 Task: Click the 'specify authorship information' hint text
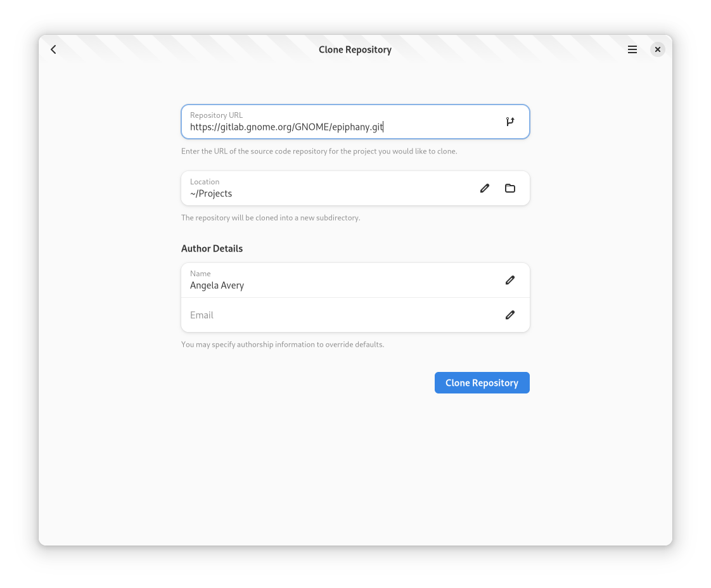point(283,345)
